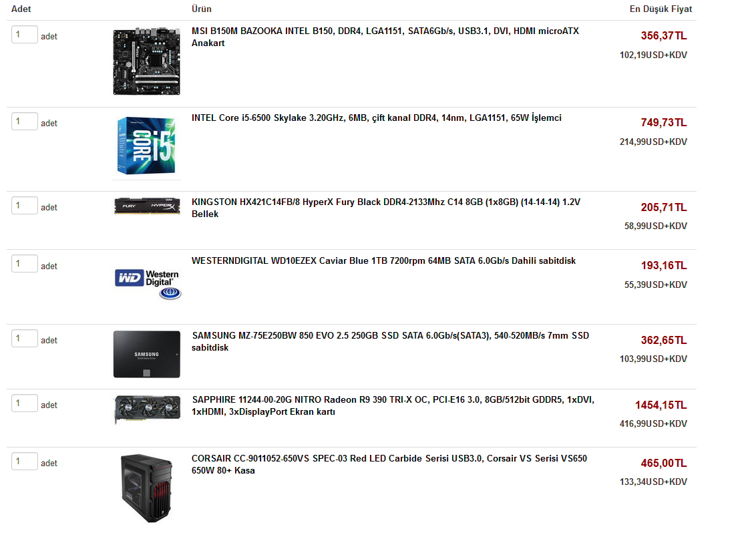The width and height of the screenshot is (756, 533).
Task: Open the WESTERNDIGITAL WD10EZEX Caviar Blue link
Action: click(x=384, y=261)
